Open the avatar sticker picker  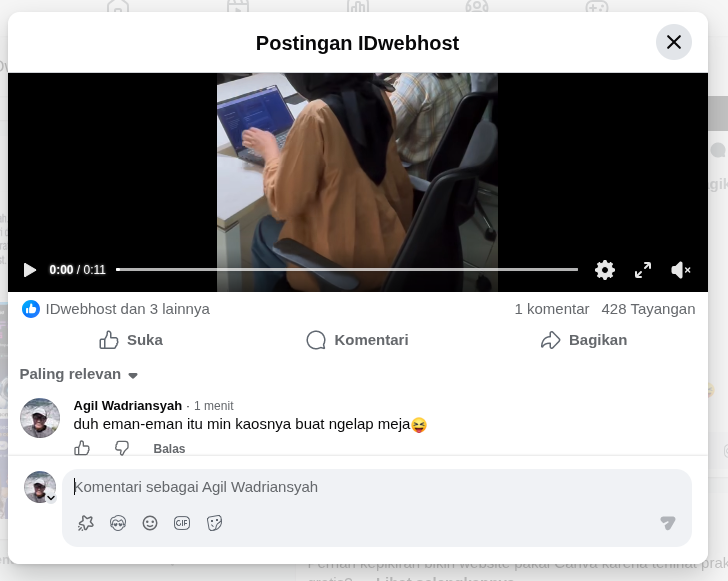(x=118, y=523)
